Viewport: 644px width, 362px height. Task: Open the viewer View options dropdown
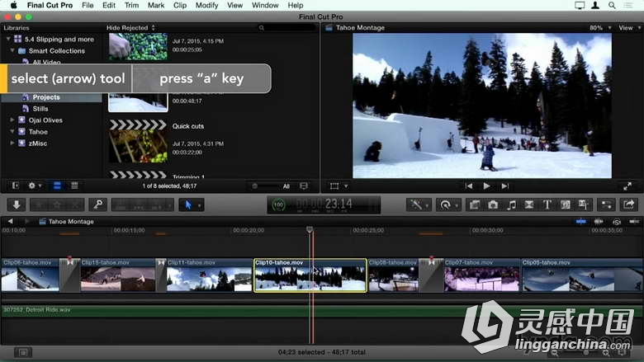pos(629,28)
